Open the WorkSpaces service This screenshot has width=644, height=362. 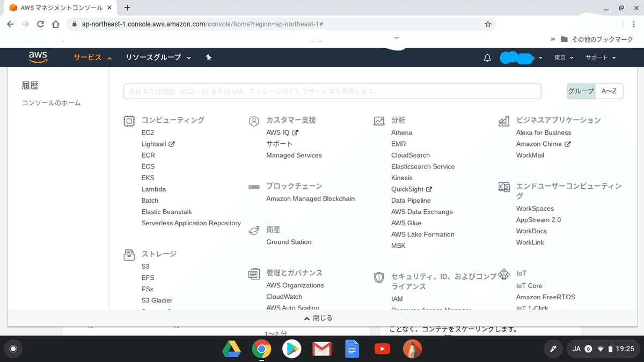(x=535, y=209)
